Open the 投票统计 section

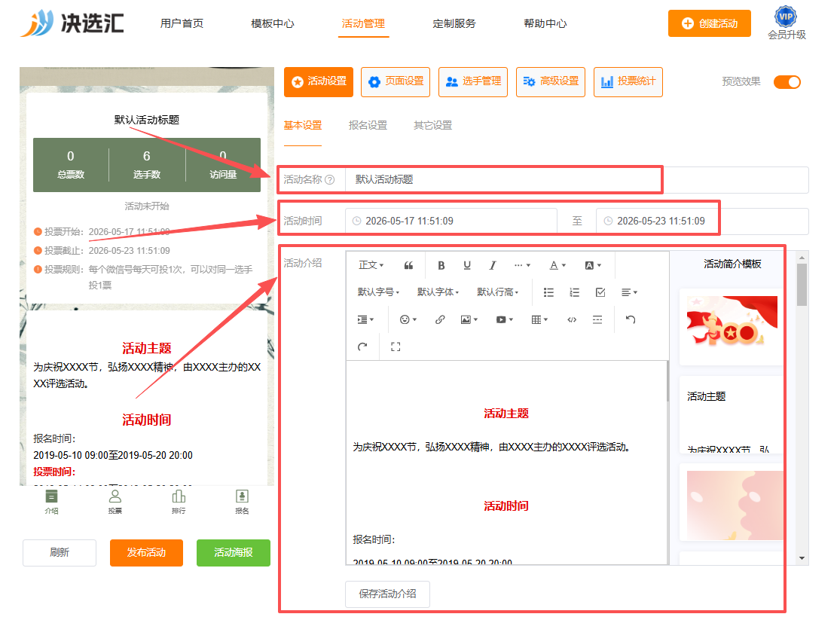[x=628, y=82]
